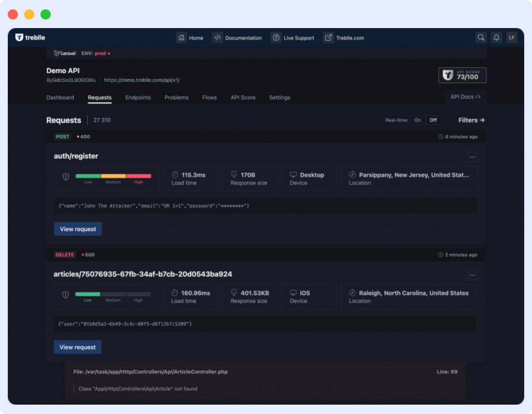This screenshot has width=532, height=414.
Task: Open notifications via the bell icon
Action: [496, 37]
